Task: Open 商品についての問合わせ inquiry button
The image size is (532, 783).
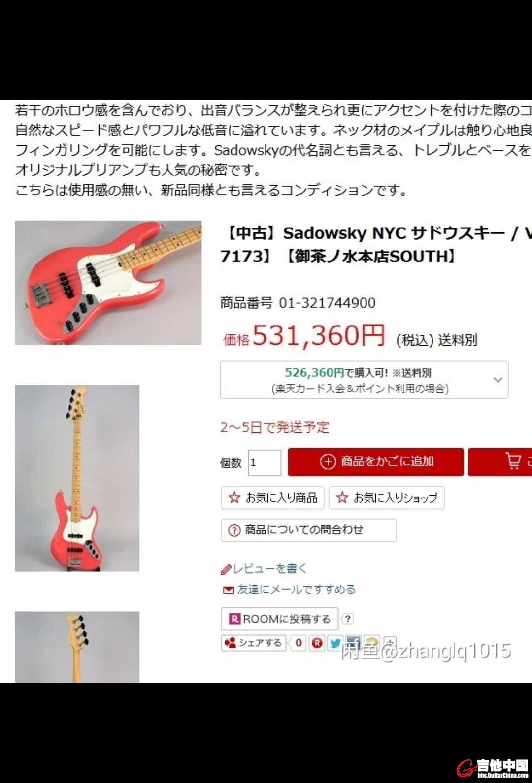Action: coord(308,530)
